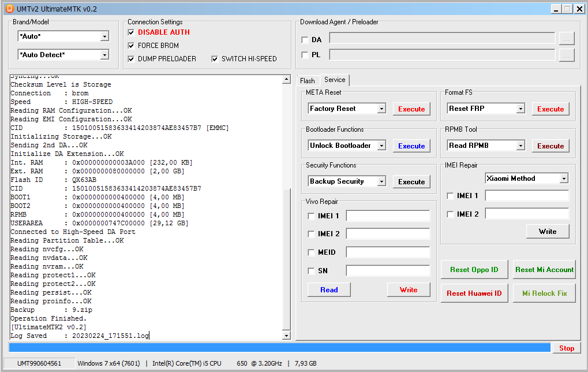
Task: Click 'Intel(R) Core(TM) i5 CPU' status text
Action: click(x=187, y=363)
